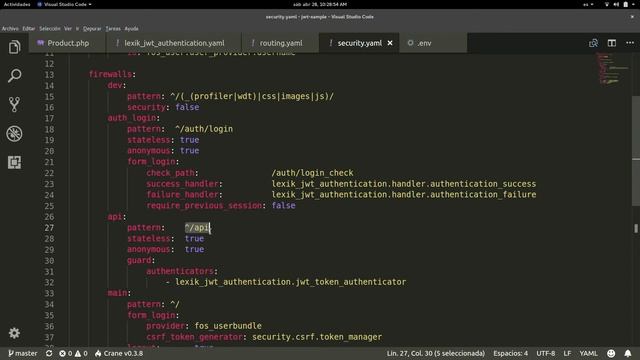The height and width of the screenshot is (360, 640).
Task: Close the security.yaml tab
Action: (x=390, y=43)
